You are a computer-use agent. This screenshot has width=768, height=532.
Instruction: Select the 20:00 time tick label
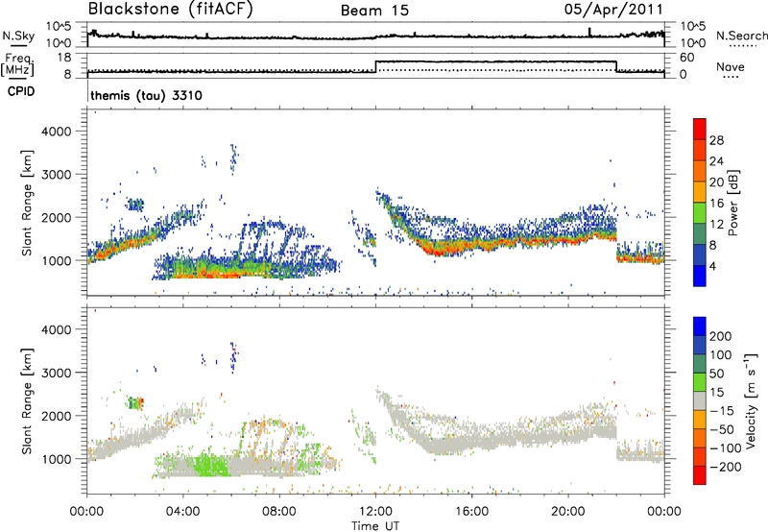[x=567, y=512]
